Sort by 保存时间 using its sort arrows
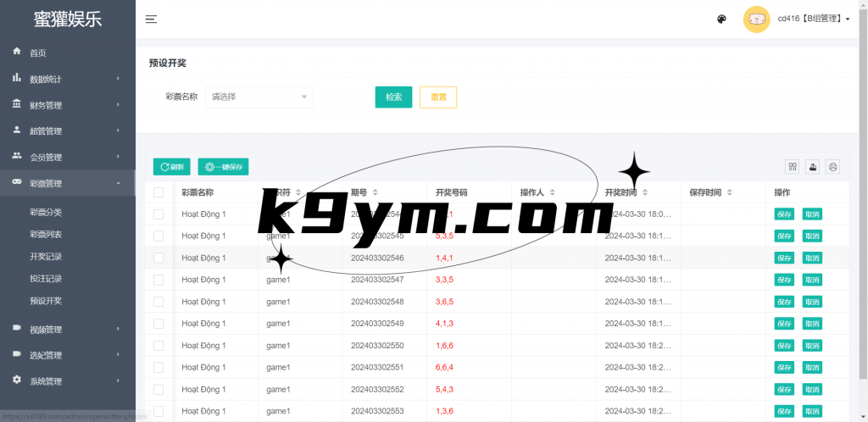 click(730, 192)
